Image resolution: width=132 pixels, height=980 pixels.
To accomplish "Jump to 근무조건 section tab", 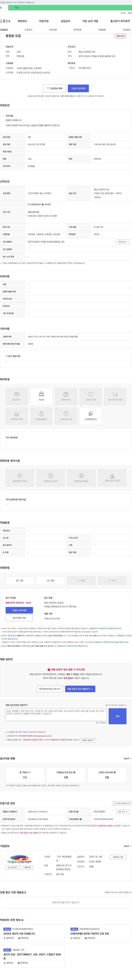I will [x=29, y=30].
